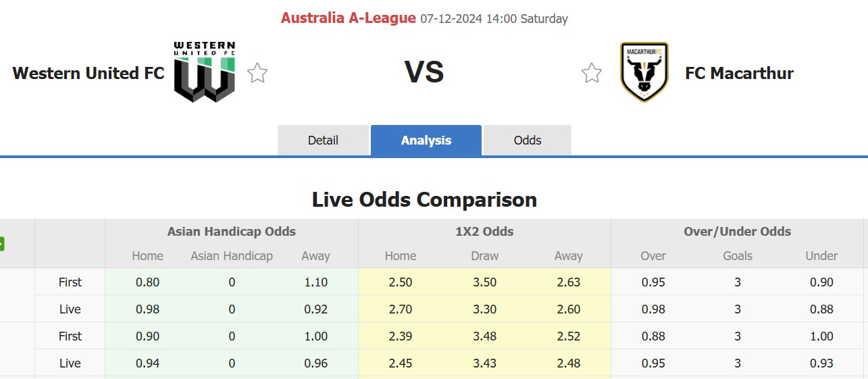Screen dimensions: 868x379
Task: Favorite Western United FC with star icon
Action: [x=257, y=72]
